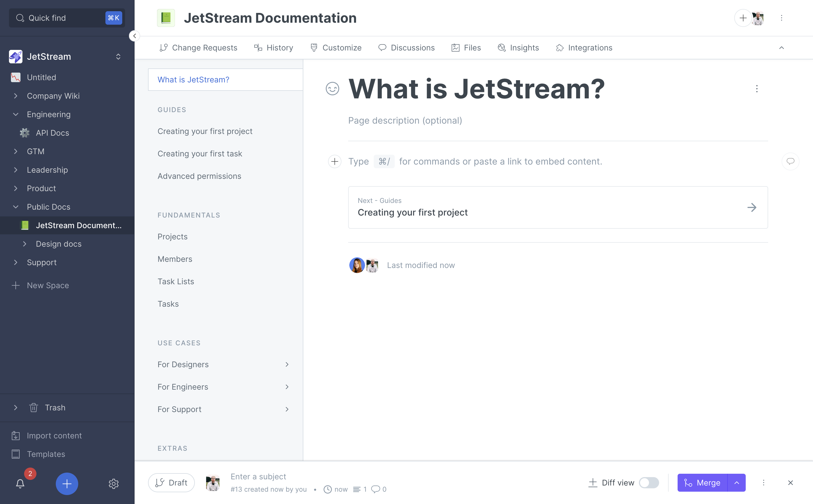Click the page emoji smiley icon
Viewport: 813px width, 504px height.
click(x=332, y=89)
